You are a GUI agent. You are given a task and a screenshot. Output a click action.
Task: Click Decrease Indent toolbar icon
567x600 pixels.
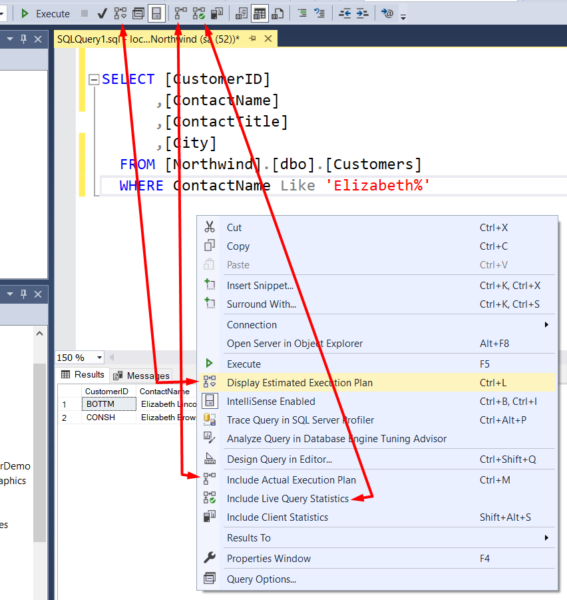click(x=344, y=14)
